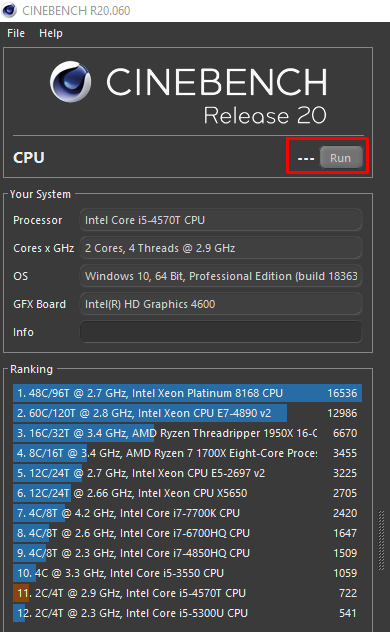Click the hatched resize grip beside ranking
This screenshot has width=390, height=632.
(x=381, y=541)
